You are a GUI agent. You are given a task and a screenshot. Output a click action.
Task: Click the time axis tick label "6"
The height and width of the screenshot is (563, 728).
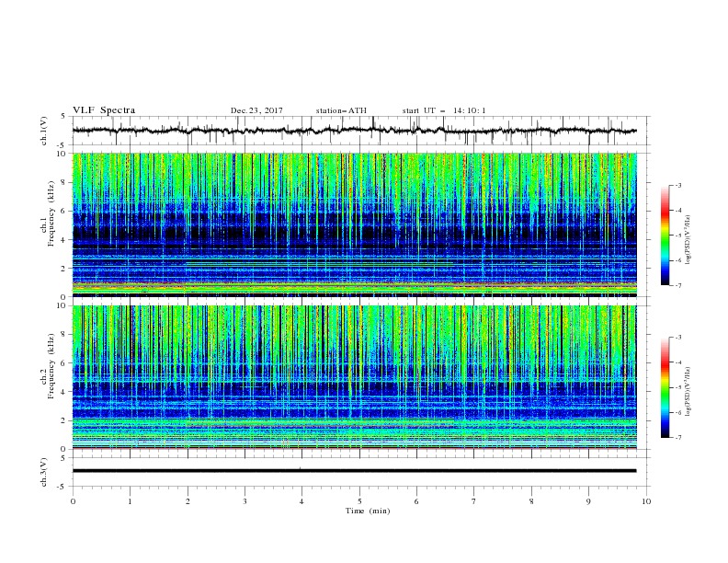416,501
